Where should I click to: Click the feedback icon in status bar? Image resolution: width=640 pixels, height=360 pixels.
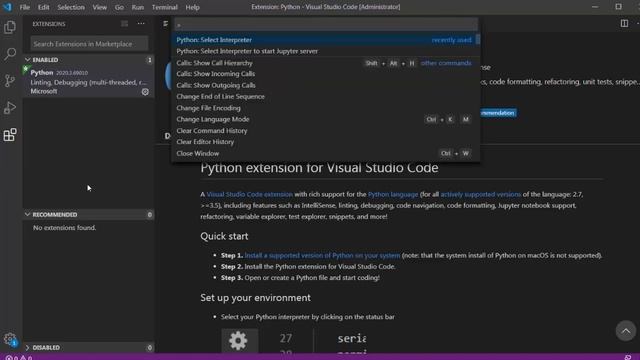628,357
